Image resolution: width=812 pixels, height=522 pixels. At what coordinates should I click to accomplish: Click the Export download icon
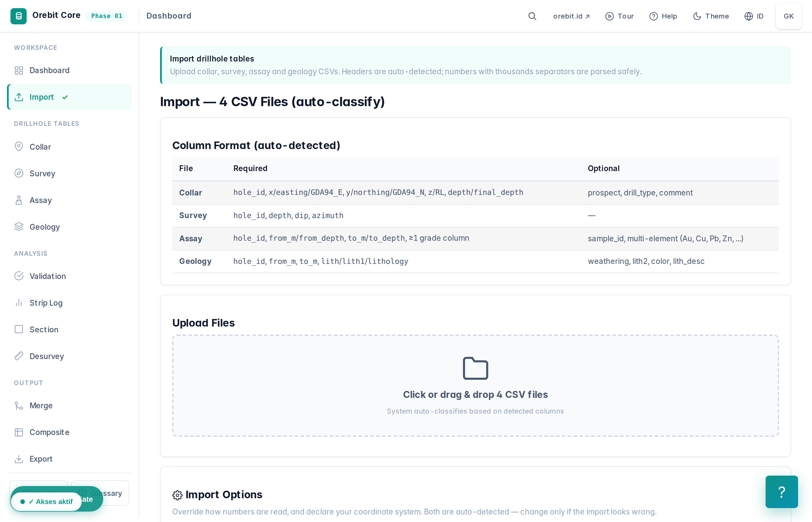pyautogui.click(x=19, y=458)
